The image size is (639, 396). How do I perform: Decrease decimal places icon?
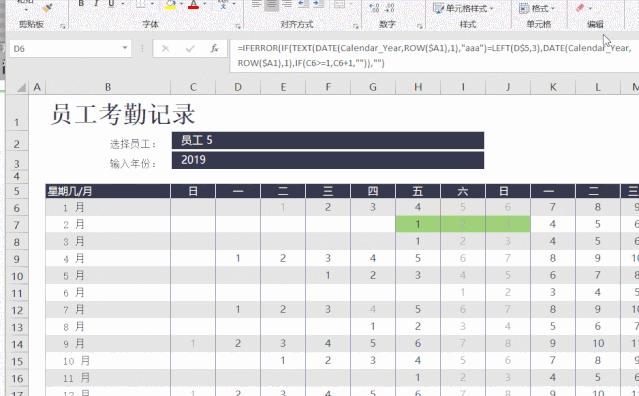[390, 7]
